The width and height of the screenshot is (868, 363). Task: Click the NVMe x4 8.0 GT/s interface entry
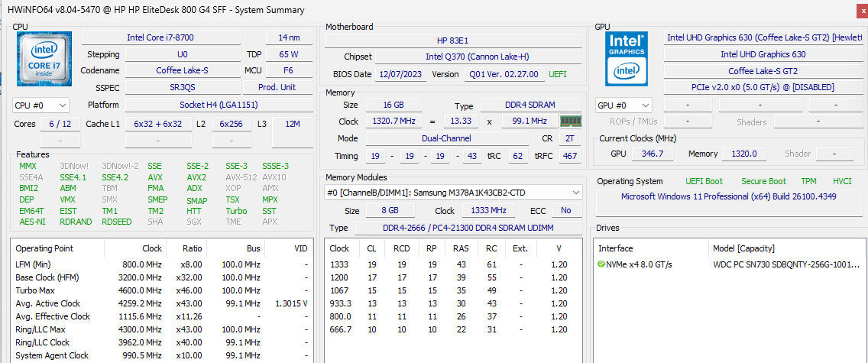[x=639, y=264]
